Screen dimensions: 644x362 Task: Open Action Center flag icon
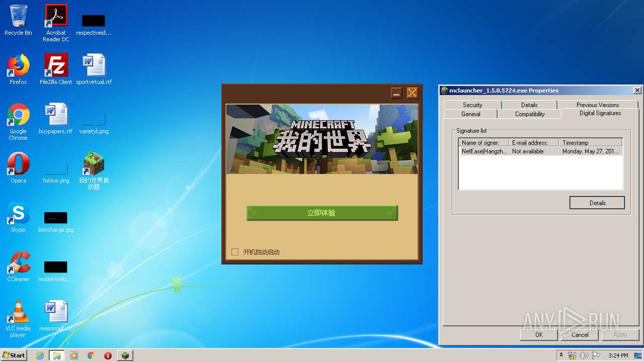[595, 355]
